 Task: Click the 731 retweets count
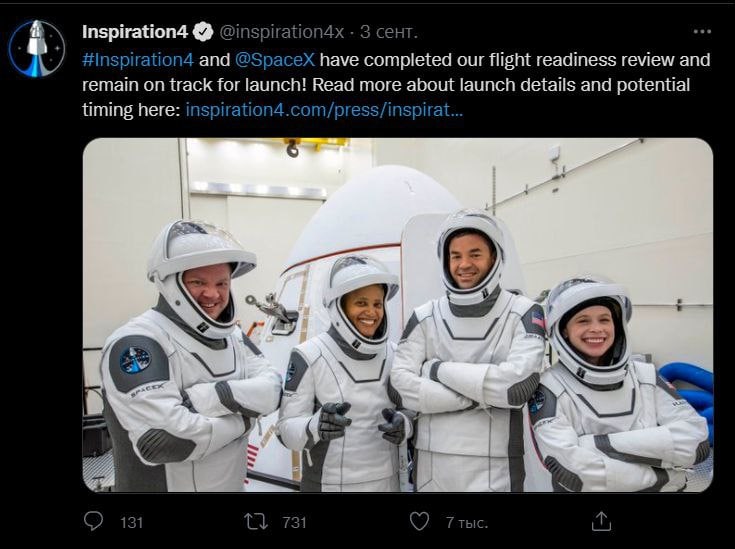tap(294, 522)
